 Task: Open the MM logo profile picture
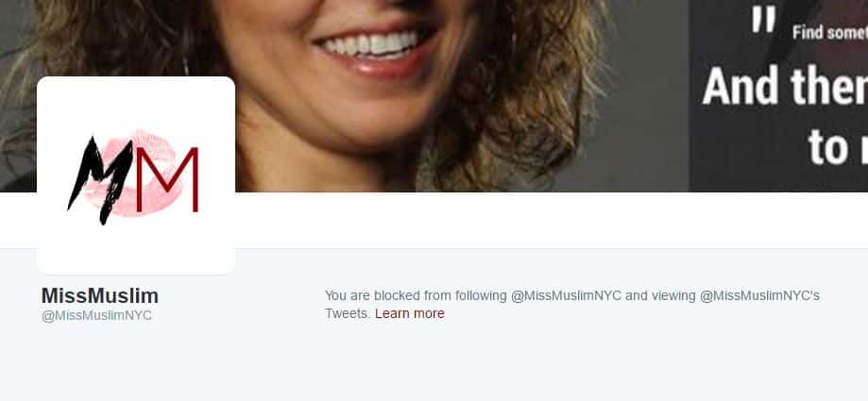point(136,175)
